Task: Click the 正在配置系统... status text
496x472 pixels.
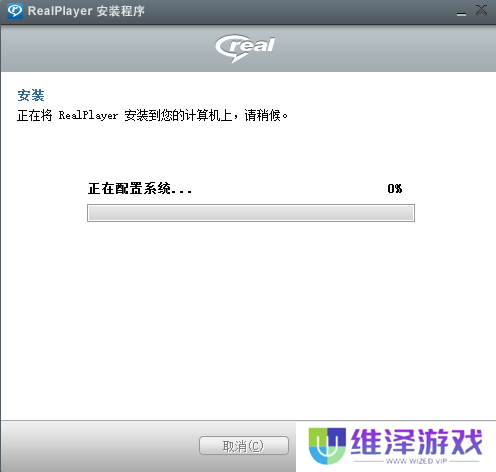Action: tap(140, 189)
